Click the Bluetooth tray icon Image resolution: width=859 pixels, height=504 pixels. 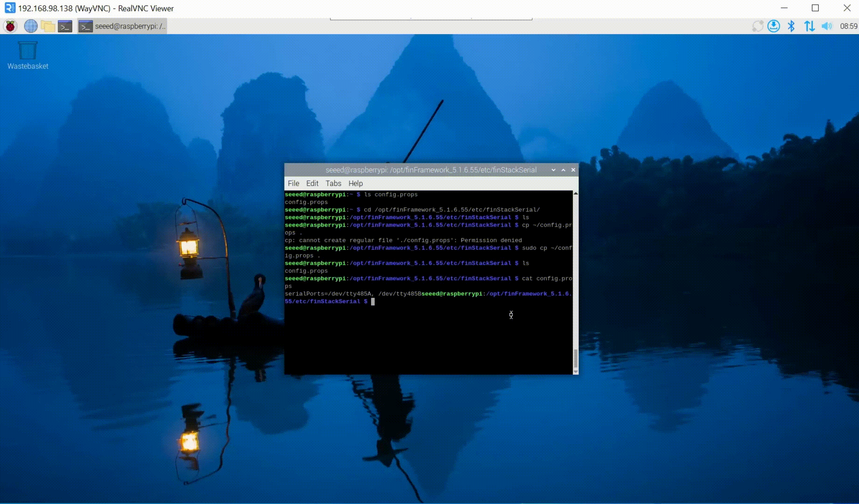click(x=791, y=26)
